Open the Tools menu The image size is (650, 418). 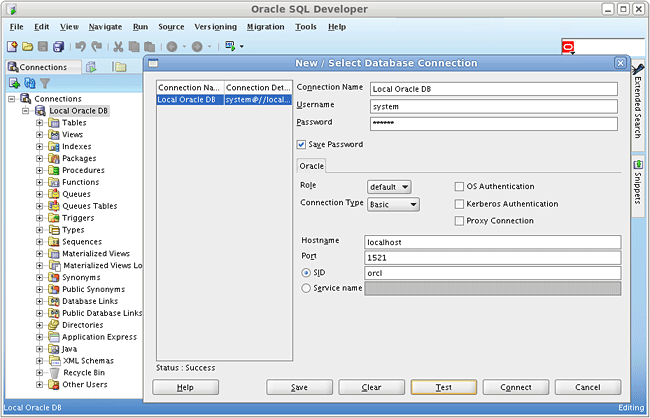tap(306, 27)
